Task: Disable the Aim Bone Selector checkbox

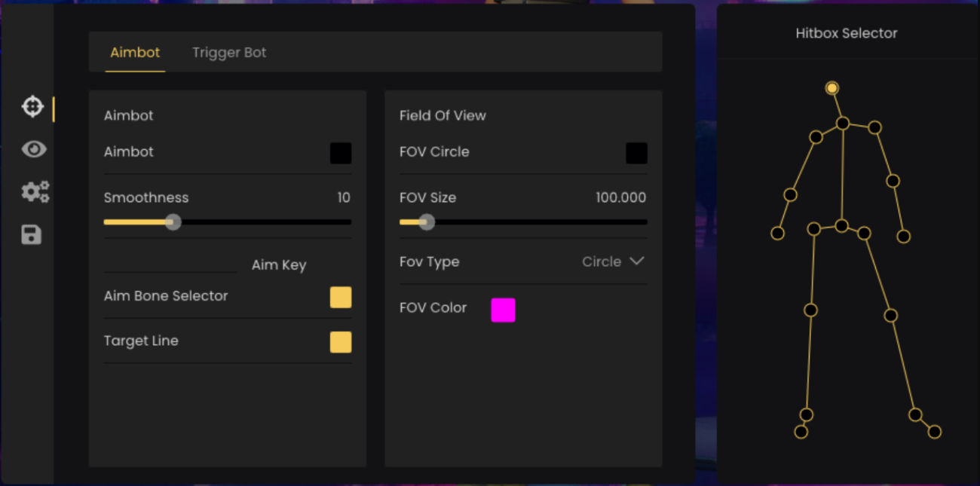Action: 341,297
